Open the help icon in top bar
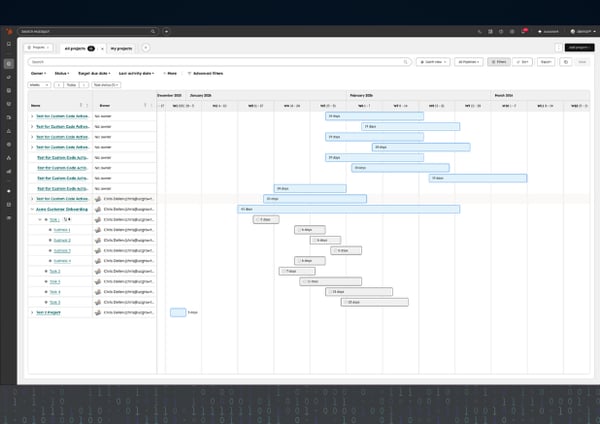 [501, 31]
